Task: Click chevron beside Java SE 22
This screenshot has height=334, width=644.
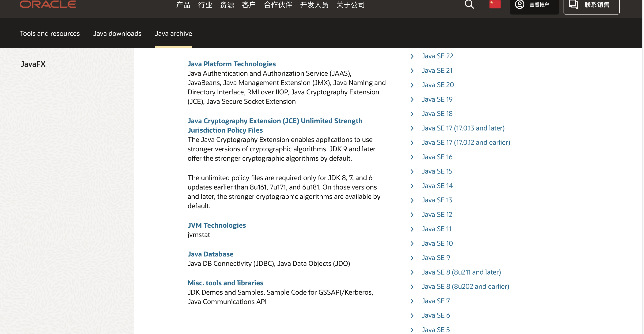Action: (x=412, y=56)
